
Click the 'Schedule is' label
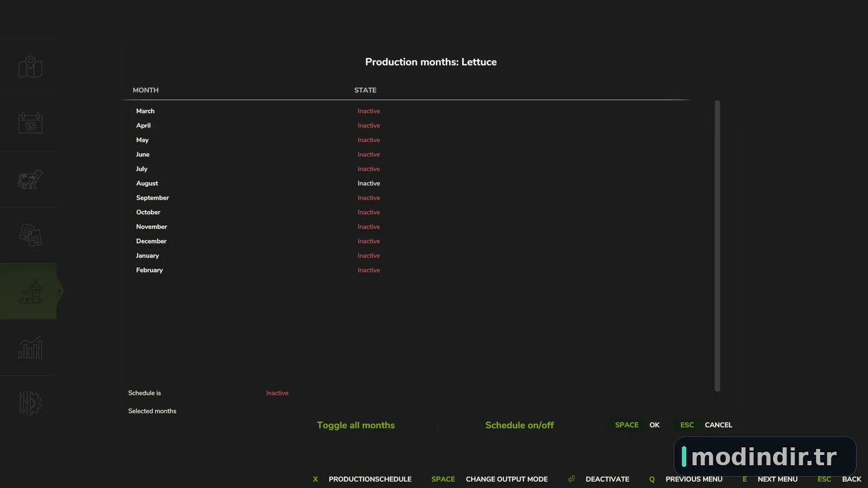click(x=144, y=393)
